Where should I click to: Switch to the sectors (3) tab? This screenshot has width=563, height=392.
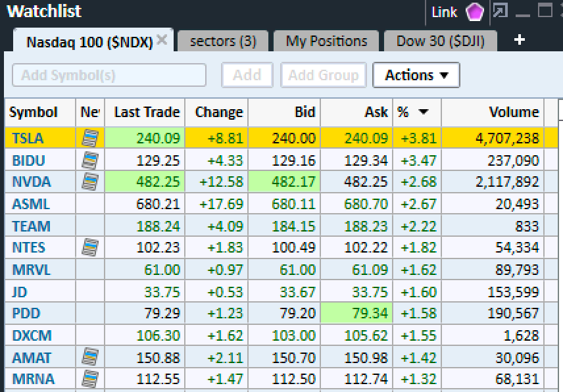(x=223, y=41)
